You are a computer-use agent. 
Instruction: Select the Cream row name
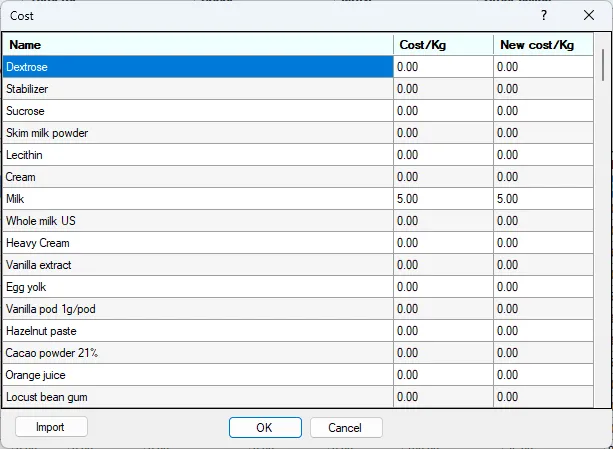[x=198, y=177]
